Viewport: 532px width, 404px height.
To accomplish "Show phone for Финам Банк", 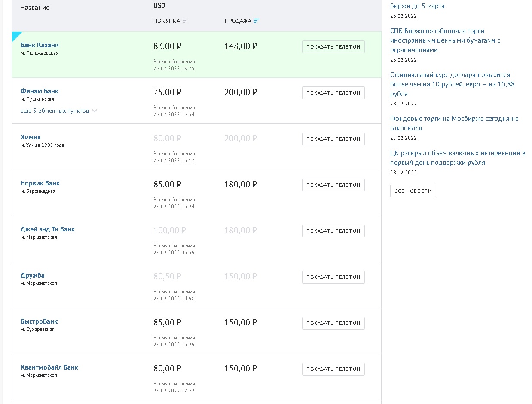I will point(333,93).
